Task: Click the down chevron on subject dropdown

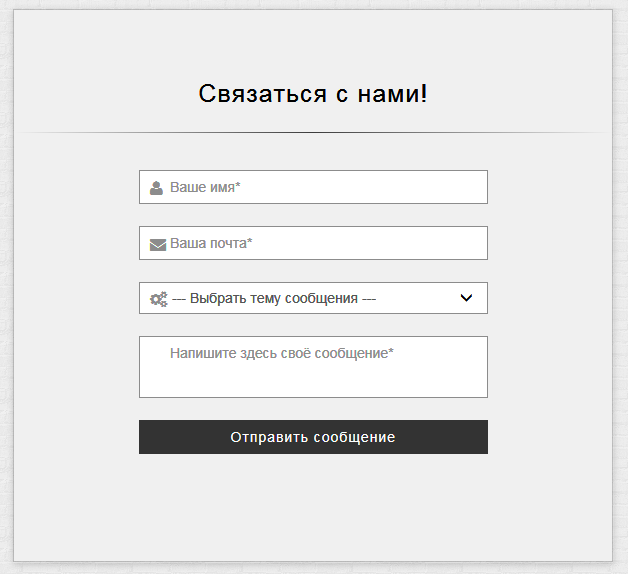Action: coord(465,298)
